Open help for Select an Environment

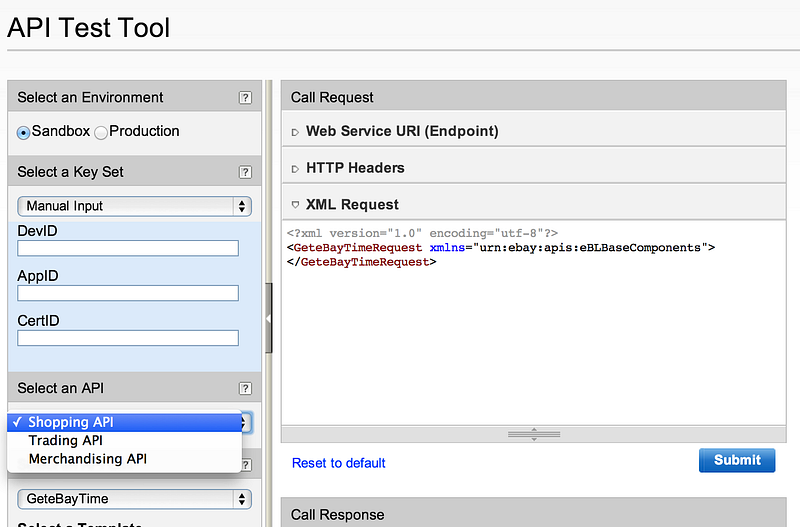(x=245, y=98)
